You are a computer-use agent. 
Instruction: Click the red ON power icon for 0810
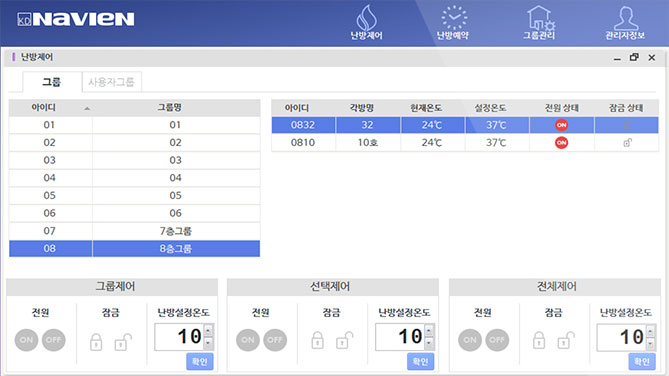click(x=561, y=143)
